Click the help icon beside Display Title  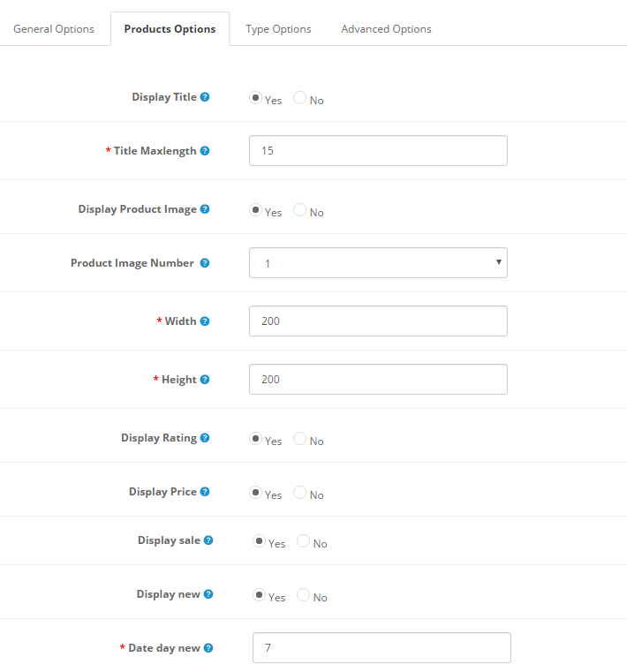click(x=205, y=97)
